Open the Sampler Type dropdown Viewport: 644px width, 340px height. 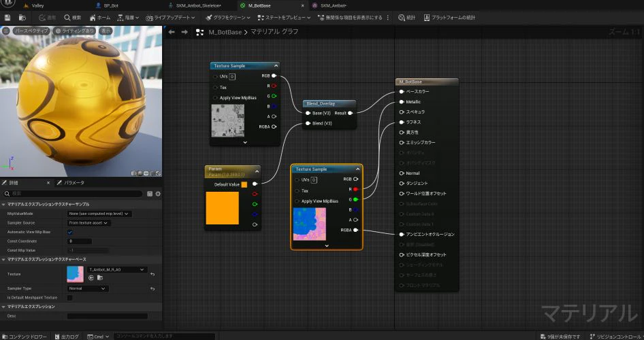[x=88, y=288]
